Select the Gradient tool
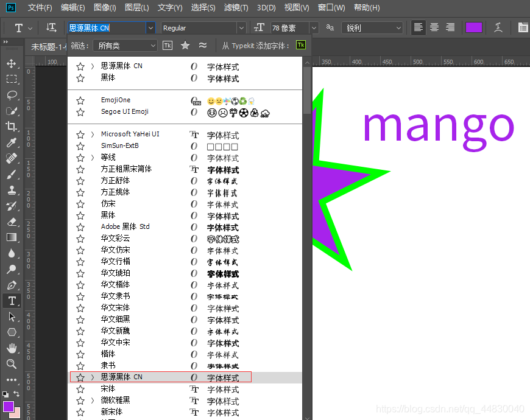The image size is (530, 420). point(12,237)
